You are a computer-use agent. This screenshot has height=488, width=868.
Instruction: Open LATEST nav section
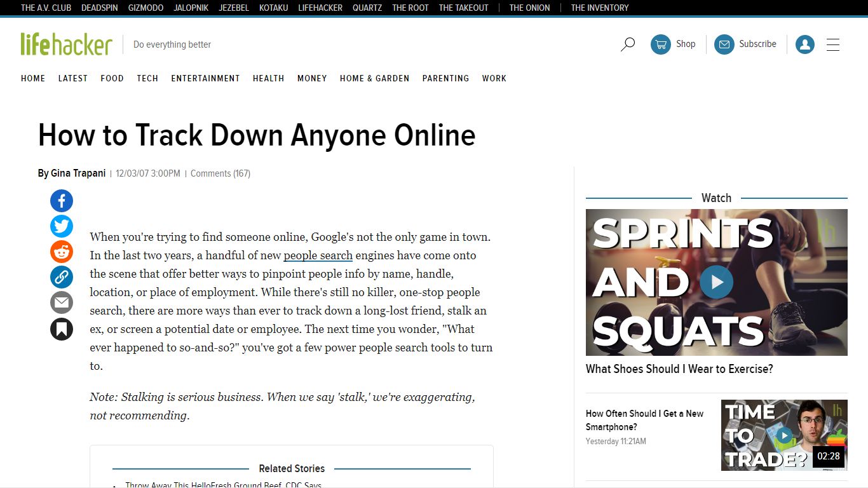73,78
